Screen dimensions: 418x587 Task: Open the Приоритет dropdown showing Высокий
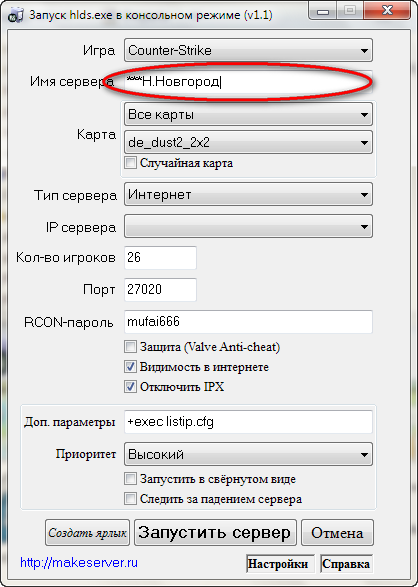(248, 454)
